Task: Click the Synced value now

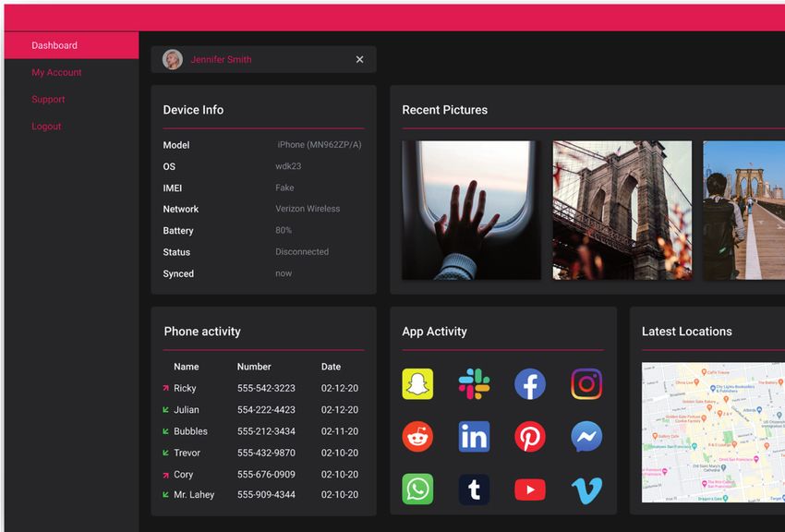Action: [284, 273]
